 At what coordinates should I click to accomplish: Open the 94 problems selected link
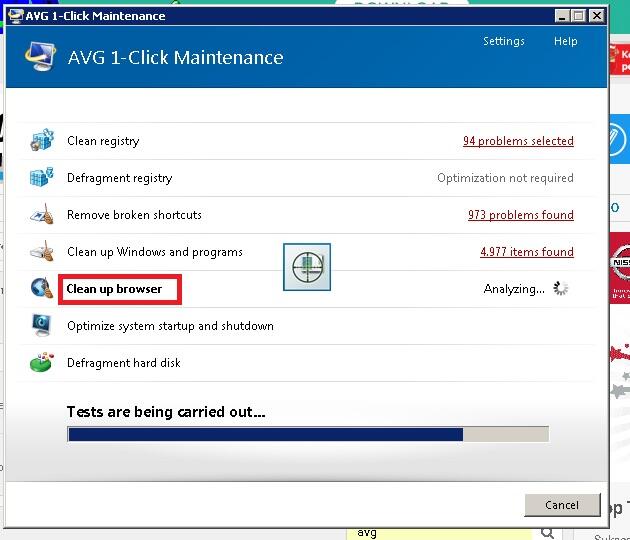(x=518, y=141)
